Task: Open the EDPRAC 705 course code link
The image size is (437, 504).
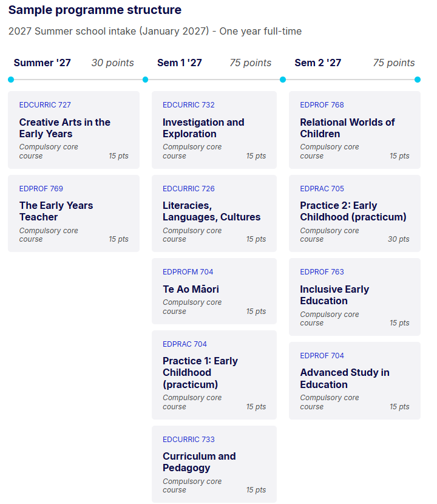Action: 322,189
